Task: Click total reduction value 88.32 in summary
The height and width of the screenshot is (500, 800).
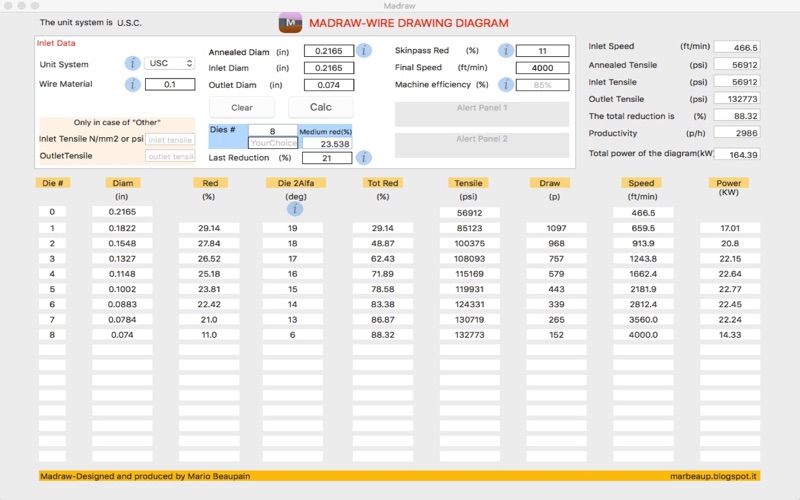Action: tap(737, 116)
